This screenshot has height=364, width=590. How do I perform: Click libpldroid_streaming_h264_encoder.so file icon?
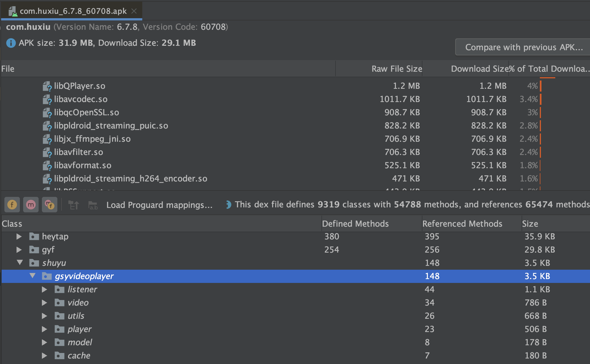pyautogui.click(x=47, y=179)
